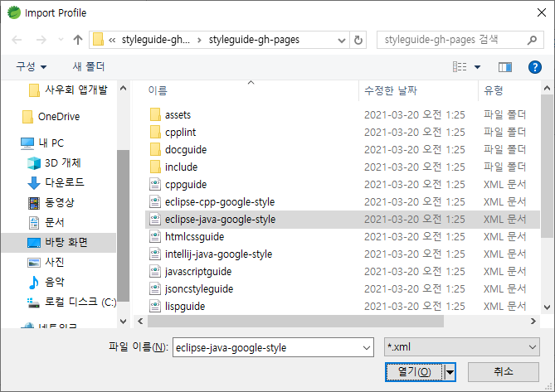Select the assets folder icon
Viewport: 555px width, 392px height.
pyautogui.click(x=155, y=115)
